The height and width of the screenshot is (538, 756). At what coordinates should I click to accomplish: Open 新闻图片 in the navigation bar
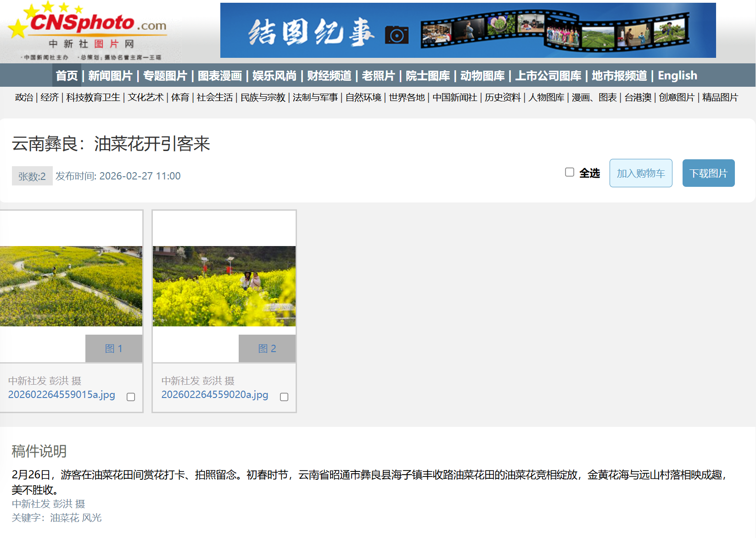coord(110,76)
